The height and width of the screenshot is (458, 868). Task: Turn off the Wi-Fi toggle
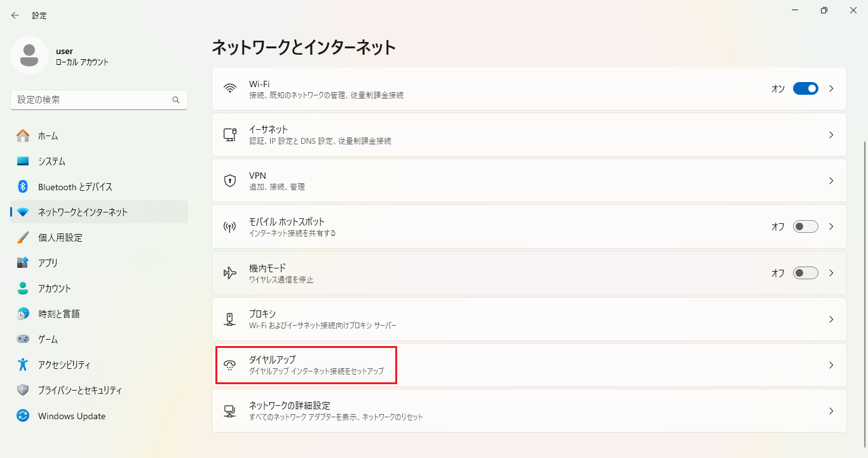coord(805,88)
